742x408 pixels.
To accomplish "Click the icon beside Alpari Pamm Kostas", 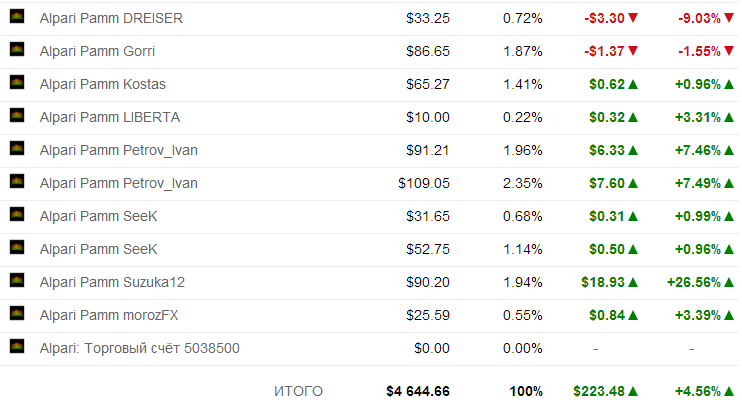I will tap(17, 83).
